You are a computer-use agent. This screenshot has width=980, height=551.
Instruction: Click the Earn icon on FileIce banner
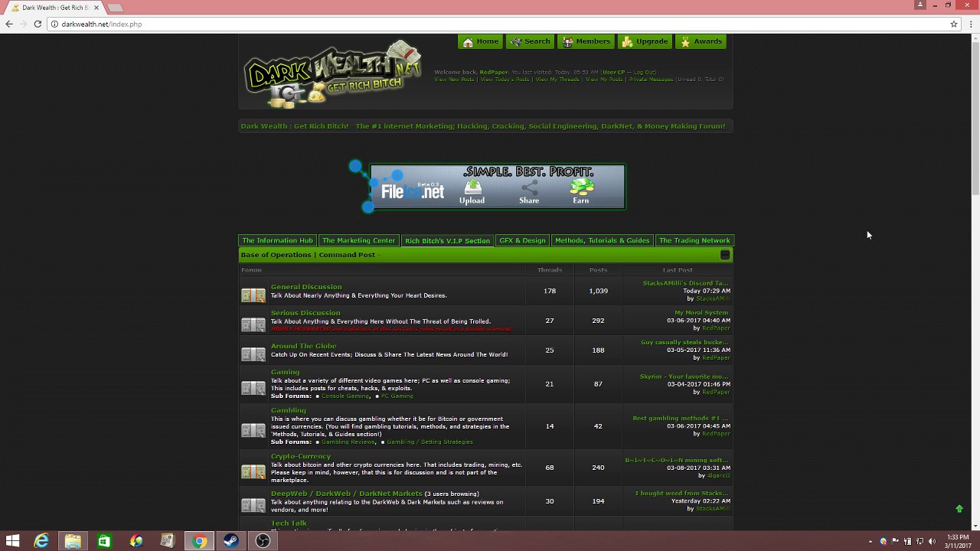click(x=581, y=191)
